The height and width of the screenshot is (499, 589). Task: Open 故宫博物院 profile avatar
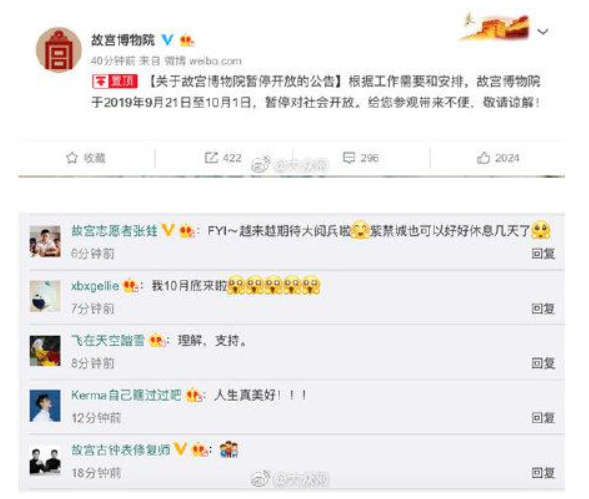(59, 50)
